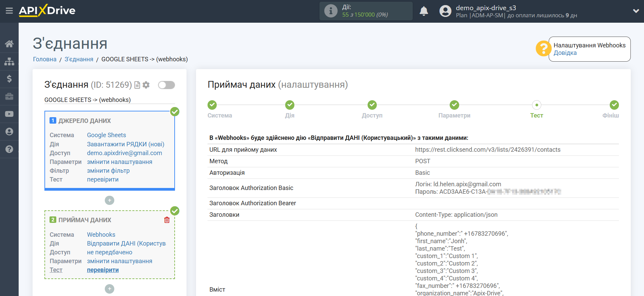Open demo.apixdrive@gmail.com access link
The width and height of the screenshot is (644, 296).
(x=124, y=153)
